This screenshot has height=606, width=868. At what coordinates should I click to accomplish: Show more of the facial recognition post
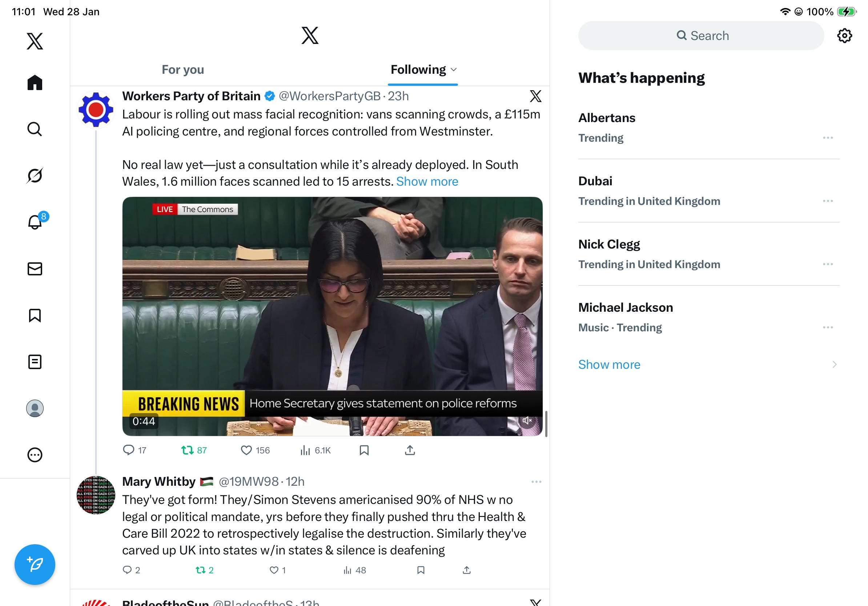coord(427,182)
